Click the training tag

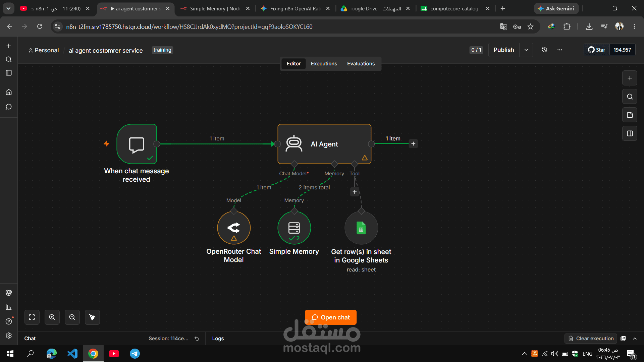point(162,50)
